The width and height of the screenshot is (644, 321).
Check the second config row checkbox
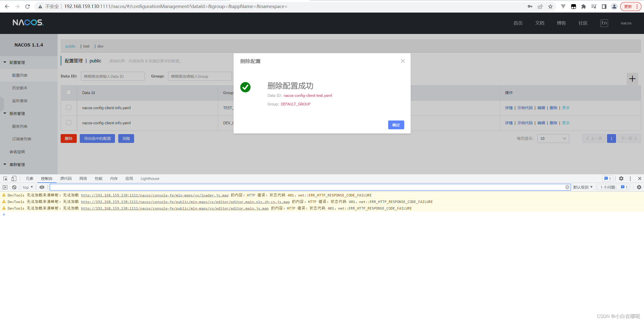(x=69, y=123)
